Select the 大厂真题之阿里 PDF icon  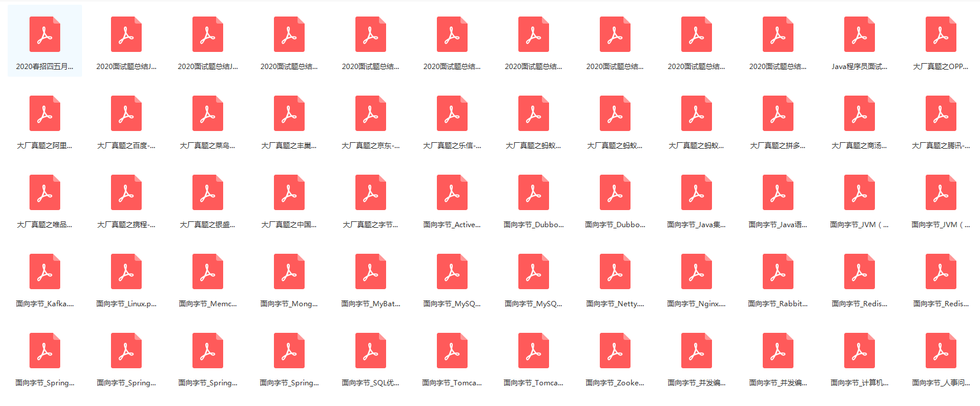45,113
